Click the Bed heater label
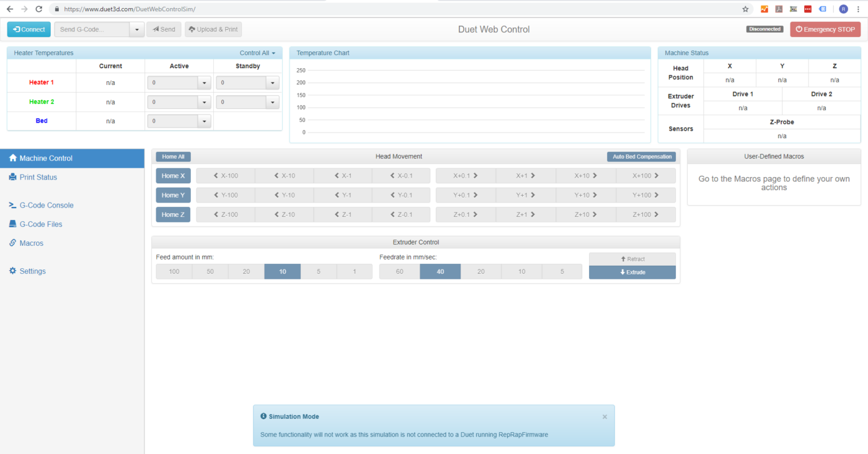This screenshot has height=454, width=868. [42, 121]
